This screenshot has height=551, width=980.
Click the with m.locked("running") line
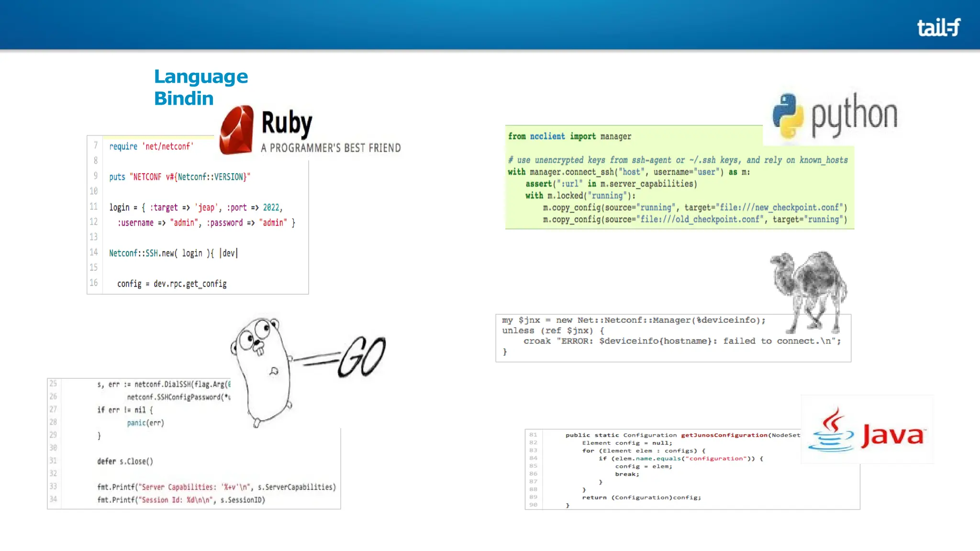[580, 196]
